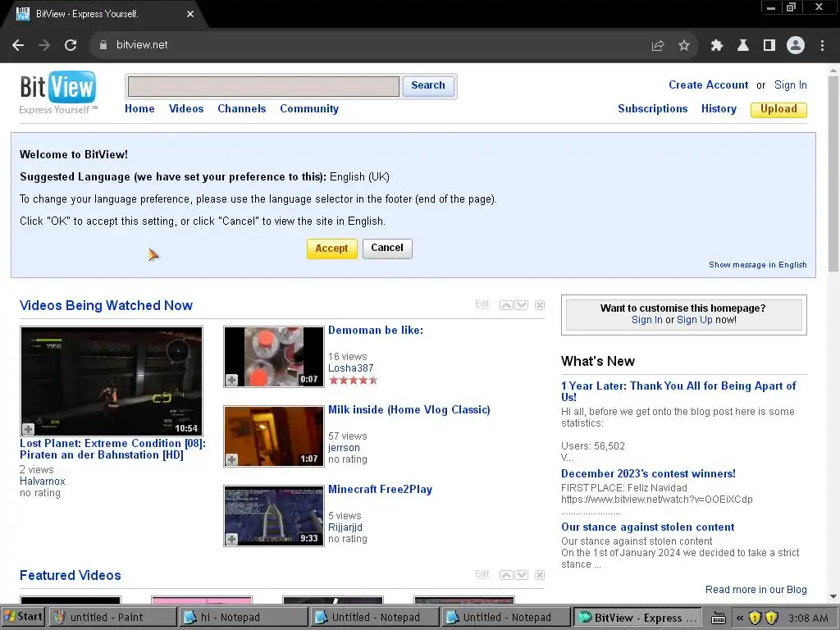Screen dimensions: 840x630
Task: Click the browser forward arrow
Action: pyautogui.click(x=44, y=46)
